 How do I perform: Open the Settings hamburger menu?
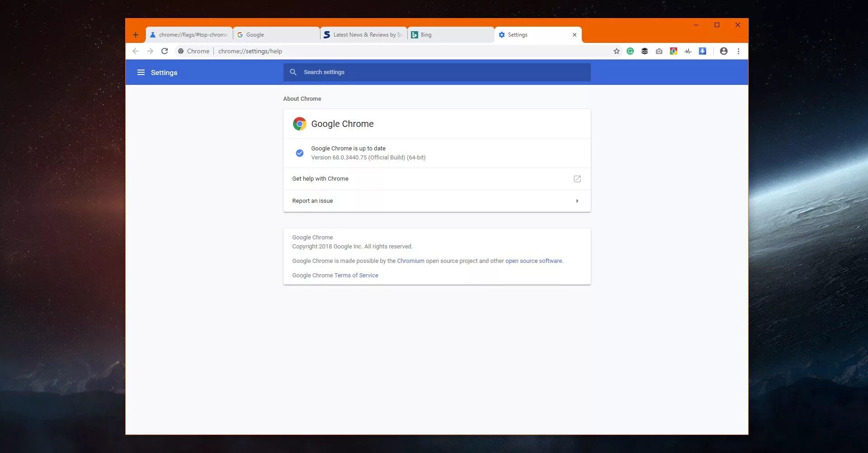pos(141,72)
